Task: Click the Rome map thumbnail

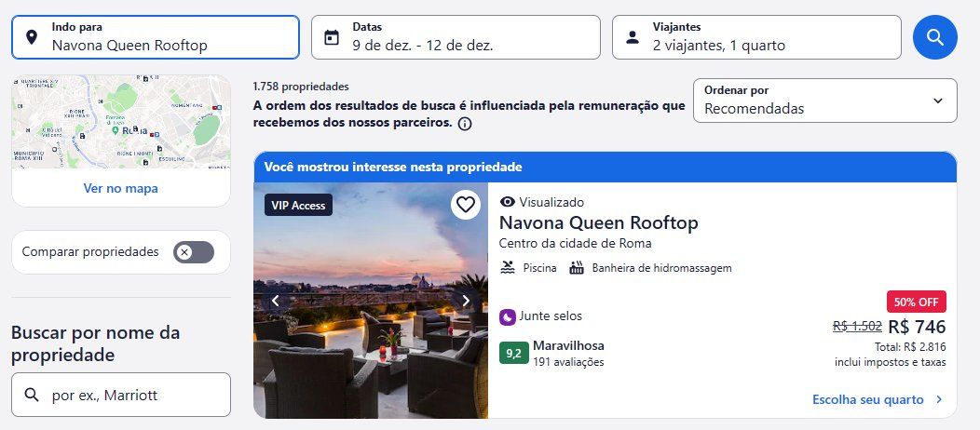Action: click(x=121, y=122)
